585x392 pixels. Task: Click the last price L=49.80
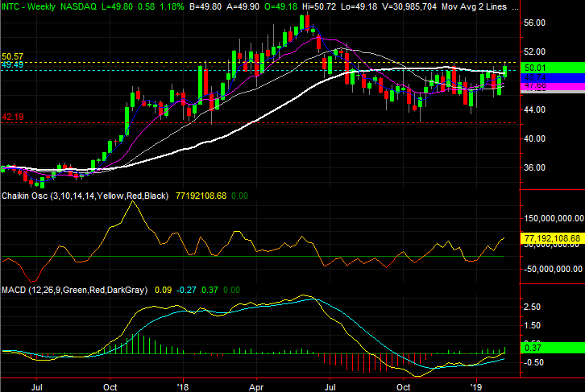tap(116, 6)
